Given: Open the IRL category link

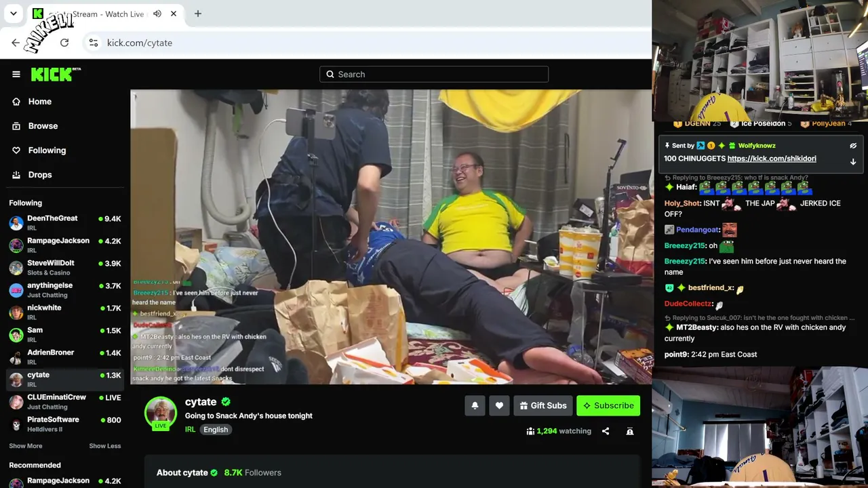Looking at the screenshot, I should (190, 430).
